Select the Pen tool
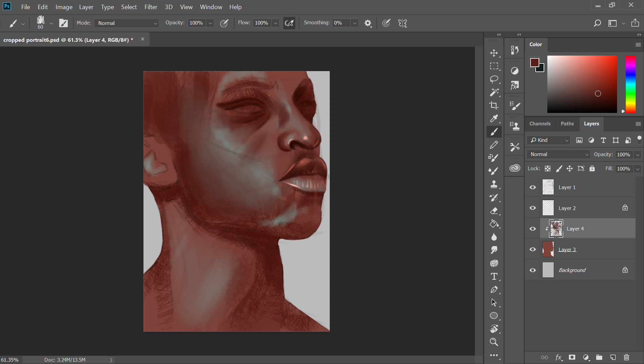644x364 pixels. click(494, 290)
